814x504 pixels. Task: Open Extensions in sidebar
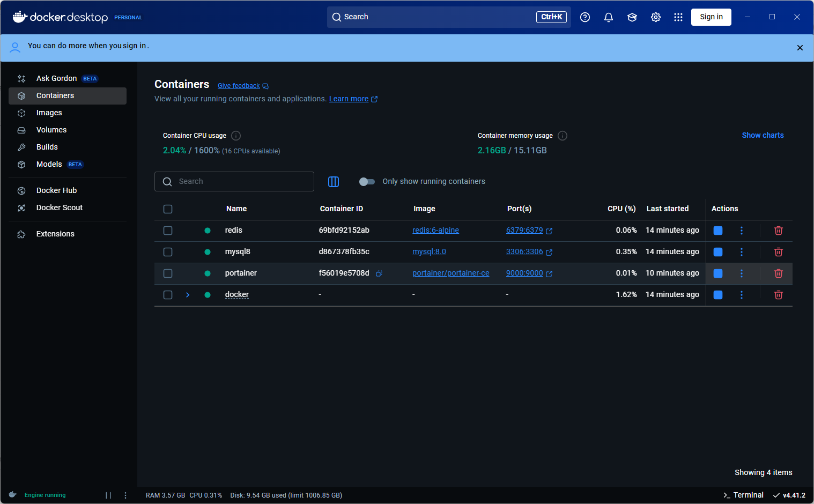[x=68, y=234]
